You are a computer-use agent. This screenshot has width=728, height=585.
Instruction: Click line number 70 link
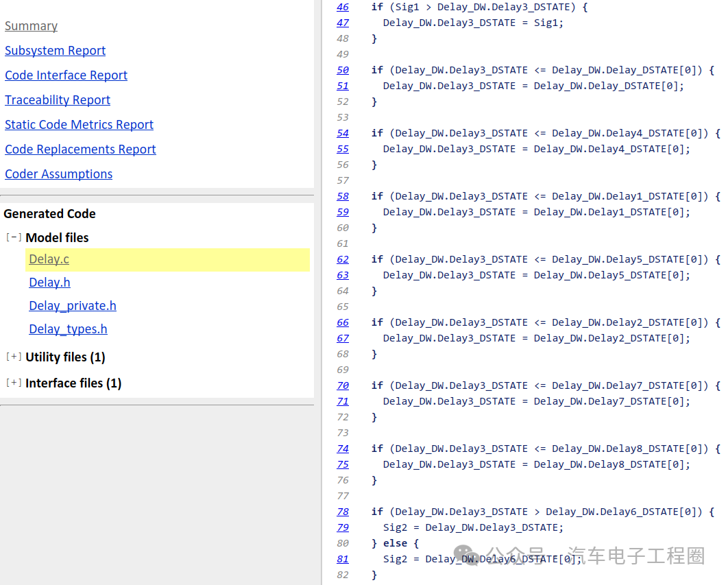click(343, 385)
